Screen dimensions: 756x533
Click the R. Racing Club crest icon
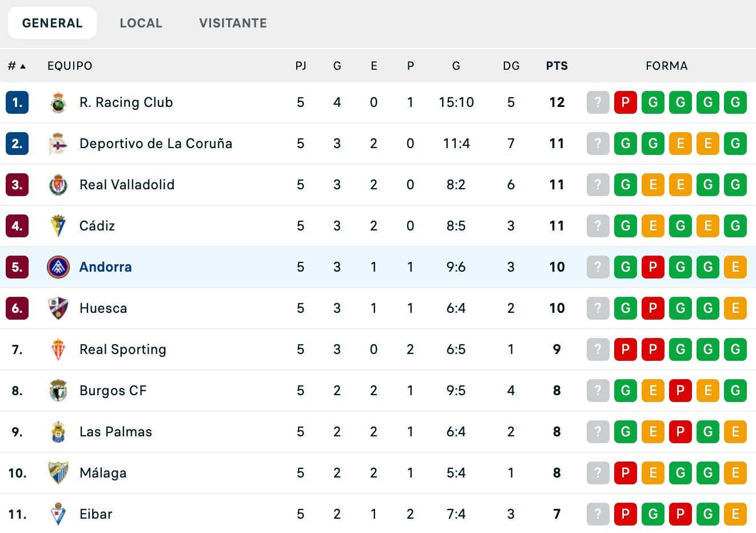[58, 103]
